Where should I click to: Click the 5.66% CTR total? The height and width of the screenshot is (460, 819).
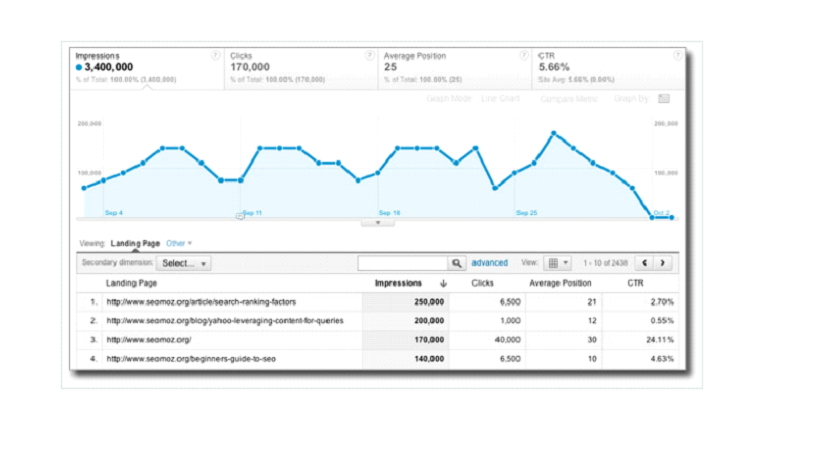554,67
